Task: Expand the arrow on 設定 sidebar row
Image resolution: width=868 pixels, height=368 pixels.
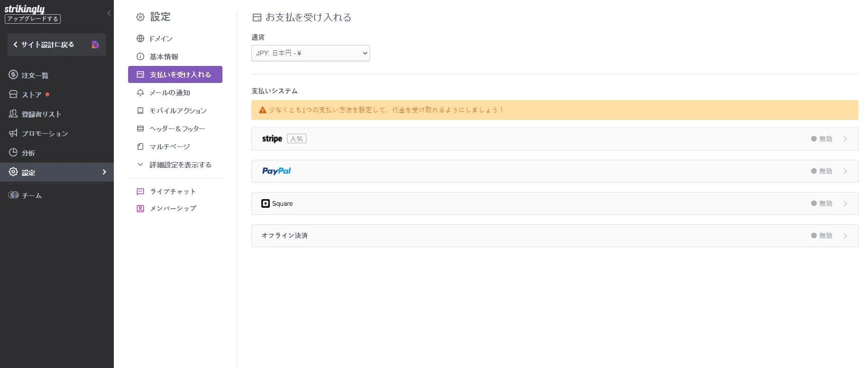Action: (104, 172)
